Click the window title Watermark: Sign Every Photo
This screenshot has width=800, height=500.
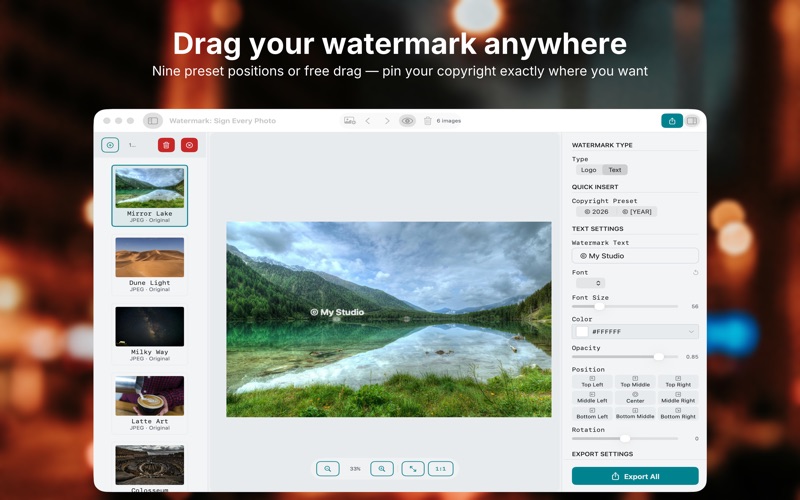(222, 121)
